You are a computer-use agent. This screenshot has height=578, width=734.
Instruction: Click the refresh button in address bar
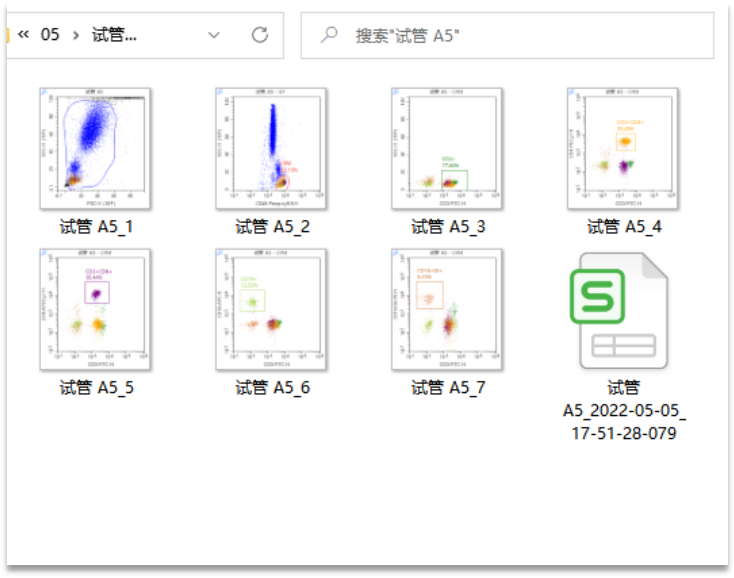(x=260, y=35)
